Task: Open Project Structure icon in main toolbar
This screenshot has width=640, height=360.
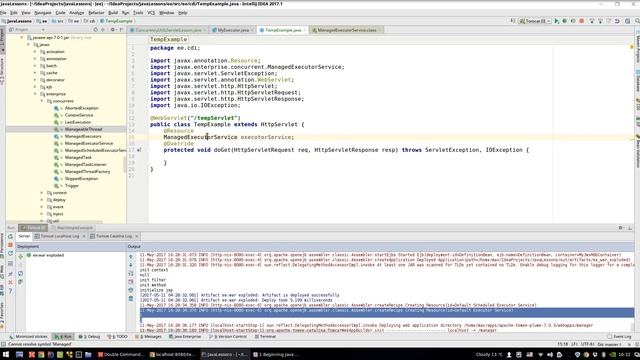Action: pos(627,21)
